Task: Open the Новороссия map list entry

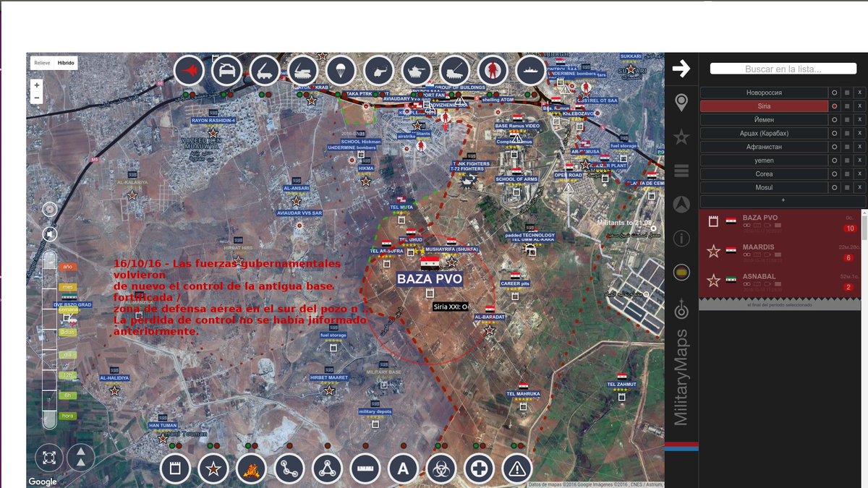Action: (764, 93)
